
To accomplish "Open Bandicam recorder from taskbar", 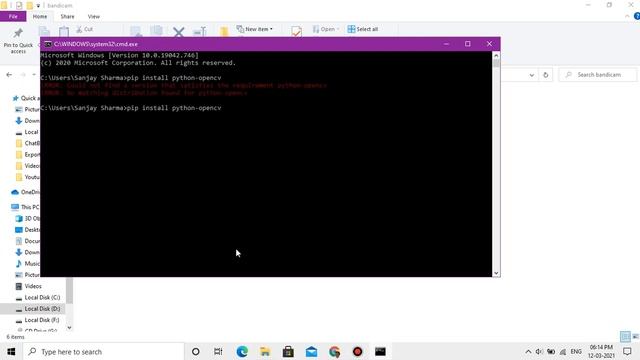I will click(x=358, y=351).
